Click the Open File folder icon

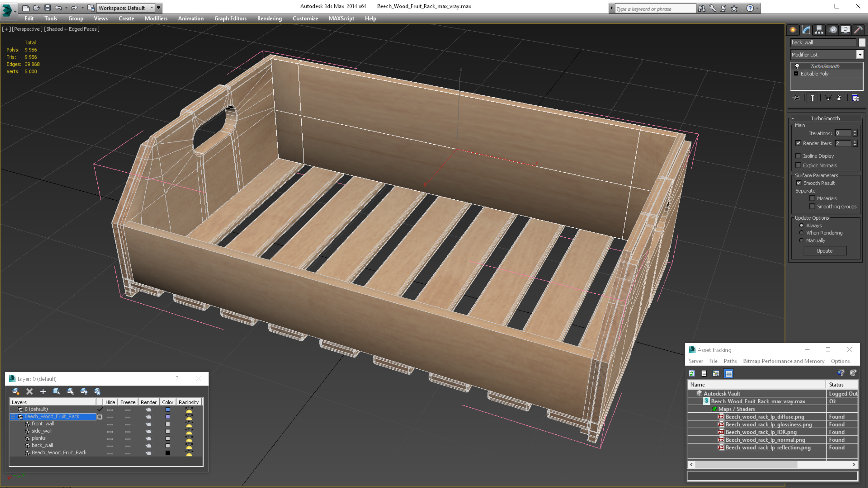tap(36, 8)
